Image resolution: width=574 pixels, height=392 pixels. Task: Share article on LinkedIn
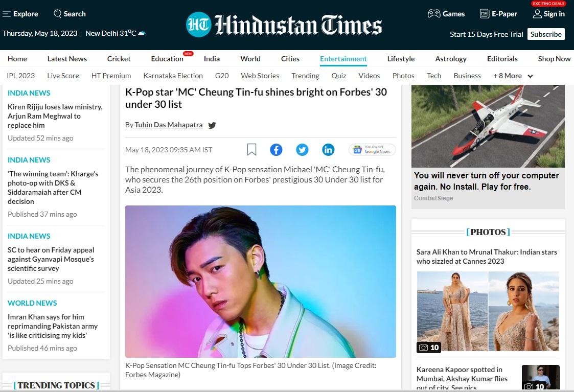328,150
